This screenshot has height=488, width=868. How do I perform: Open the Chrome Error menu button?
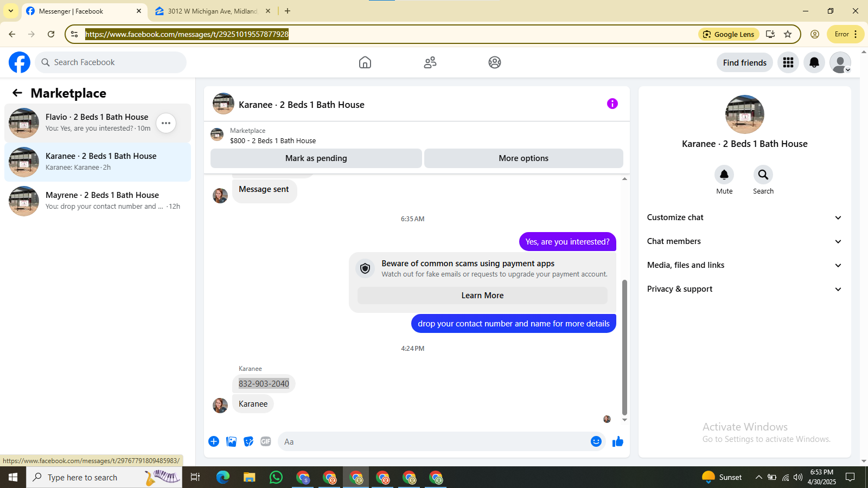(x=846, y=34)
